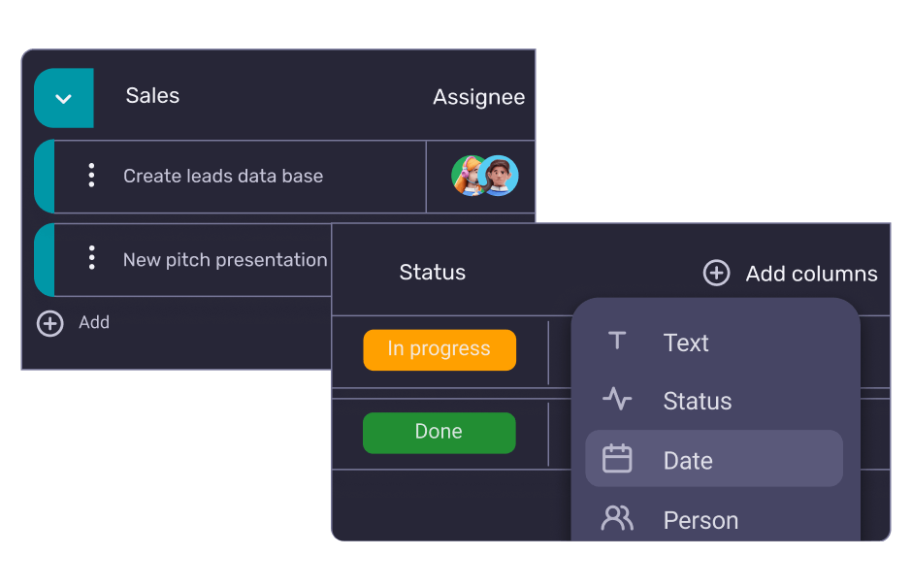This screenshot has height=588, width=912.
Task: Click the Person people icon in dropdown
Action: (617, 519)
